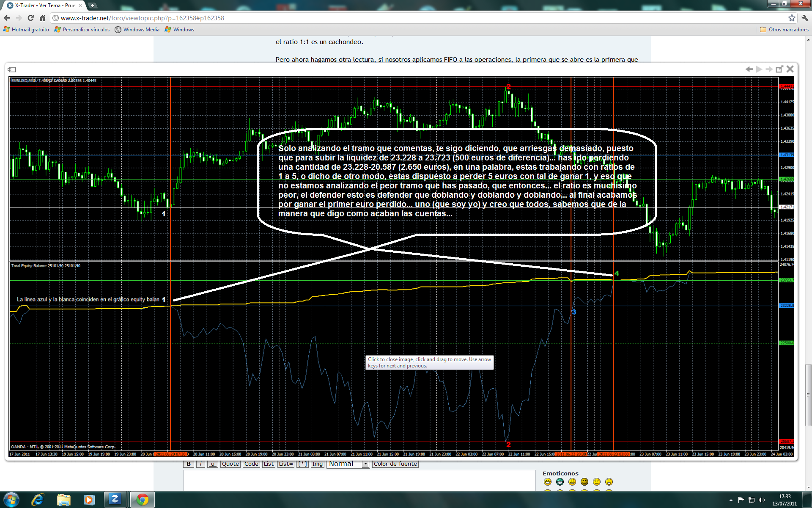
Task: Go to browser home page icon
Action: (42, 18)
